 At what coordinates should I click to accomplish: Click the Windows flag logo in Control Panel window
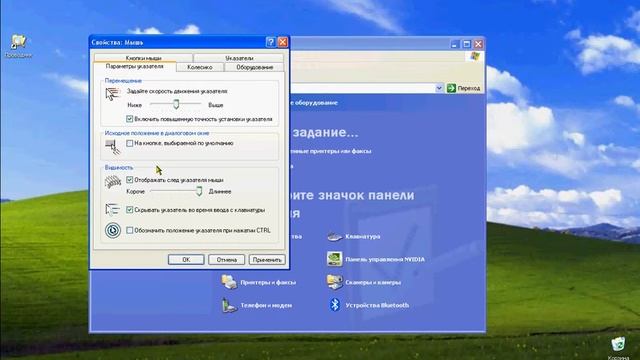click(x=474, y=56)
